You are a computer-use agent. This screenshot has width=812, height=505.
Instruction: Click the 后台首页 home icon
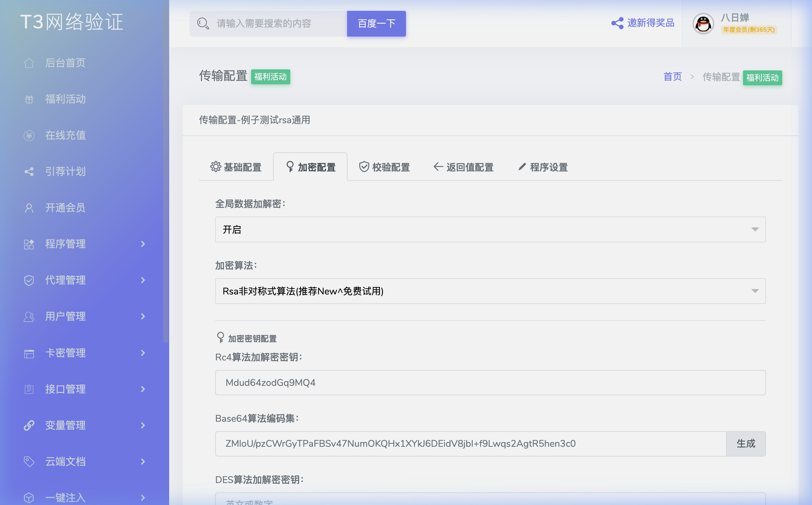[x=29, y=63]
